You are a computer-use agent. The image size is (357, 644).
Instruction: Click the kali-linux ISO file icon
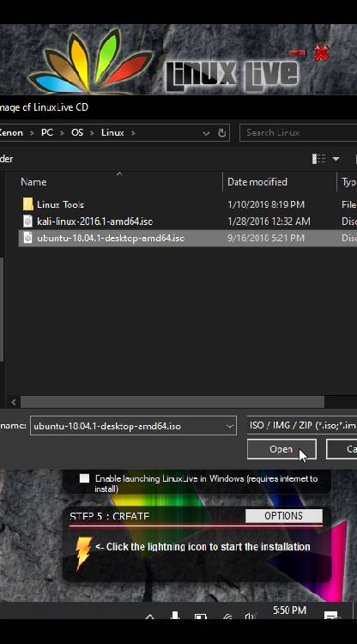click(27, 222)
